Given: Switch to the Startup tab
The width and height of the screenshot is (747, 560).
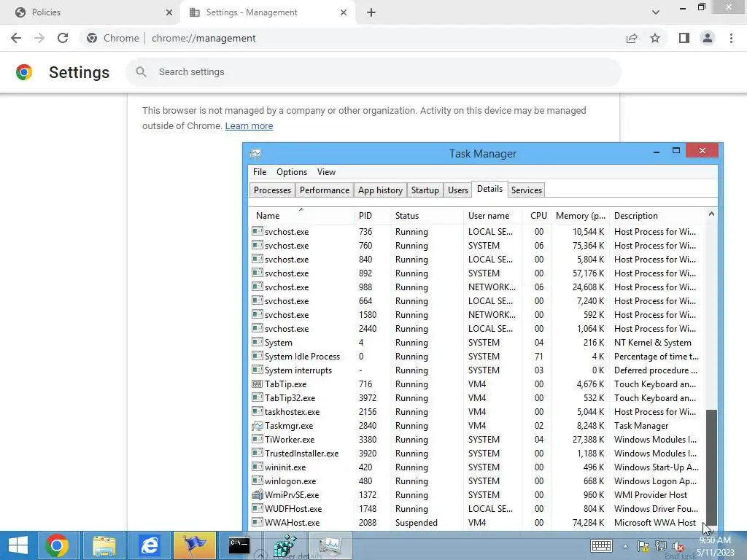Looking at the screenshot, I should pos(425,190).
